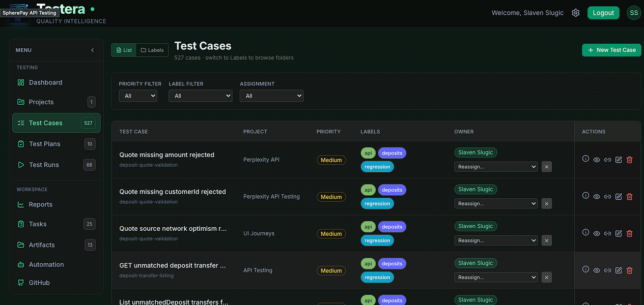
Task: Open Reassign dropdown for Quote missing amount
Action: [496, 167]
